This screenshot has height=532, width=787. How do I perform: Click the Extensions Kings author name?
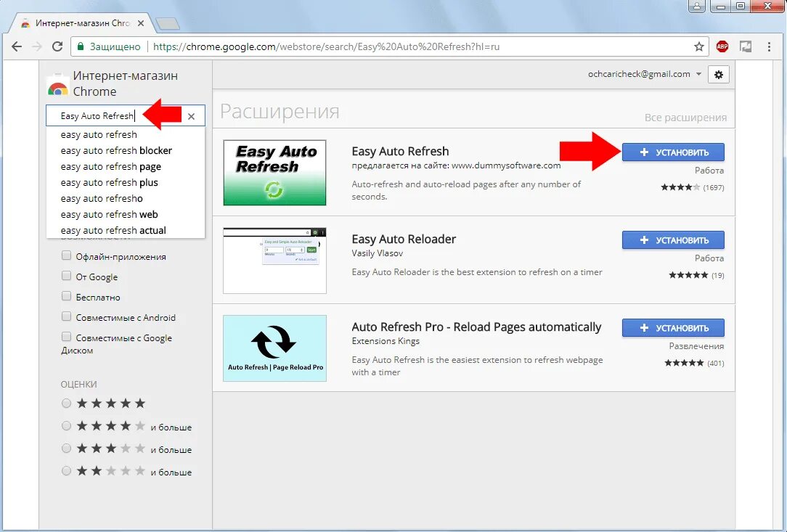click(386, 341)
